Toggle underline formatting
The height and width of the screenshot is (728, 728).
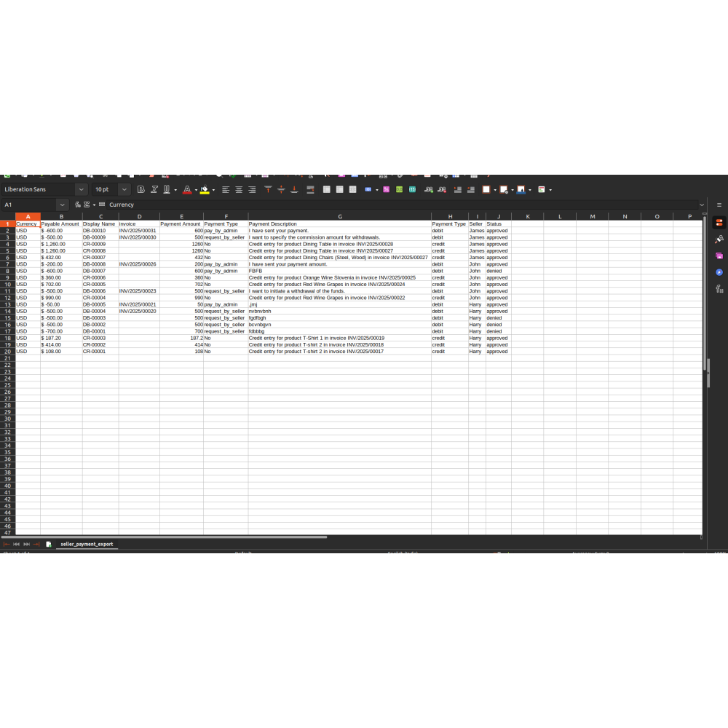pos(166,189)
